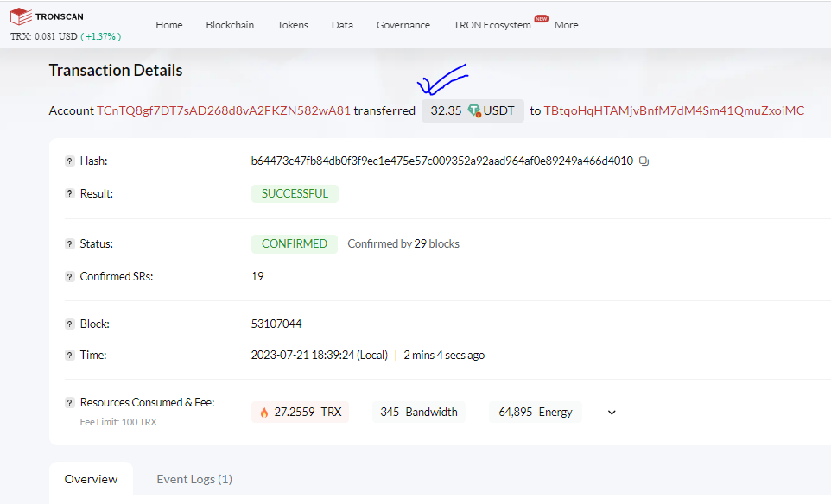831x504 pixels.
Task: Click the fire icon beside 27.2559 TRX
Action: [264, 413]
